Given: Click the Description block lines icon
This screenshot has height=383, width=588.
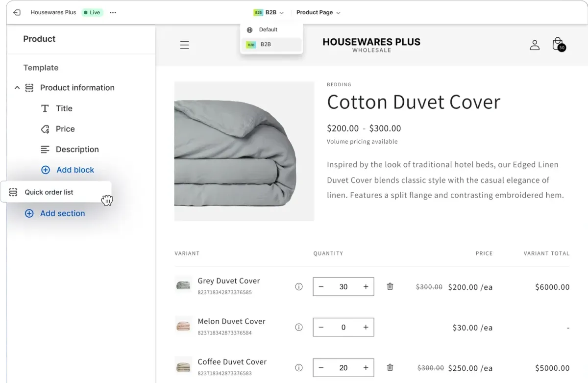Looking at the screenshot, I should tap(45, 150).
